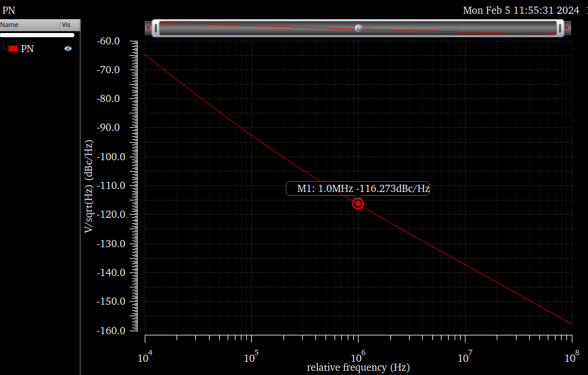Expand the PN tree branch node
This screenshot has height=375, width=588.
tap(4, 48)
